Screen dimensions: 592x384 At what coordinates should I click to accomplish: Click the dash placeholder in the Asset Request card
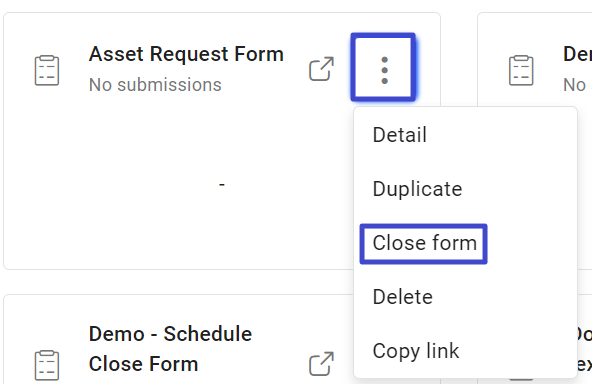tap(222, 185)
